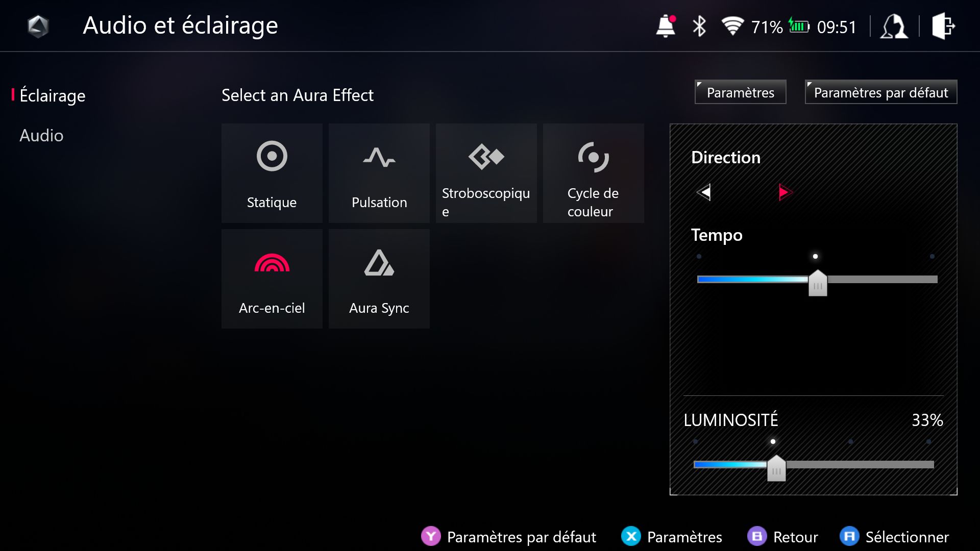This screenshot has width=980, height=551.
Task: Click Paramètres button top right
Action: (x=739, y=92)
